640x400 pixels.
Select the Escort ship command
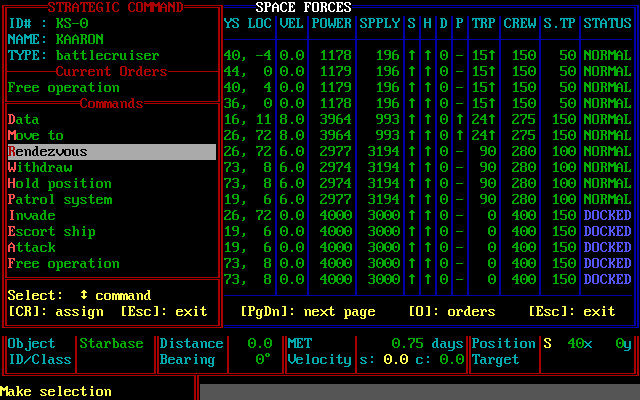(x=52, y=232)
